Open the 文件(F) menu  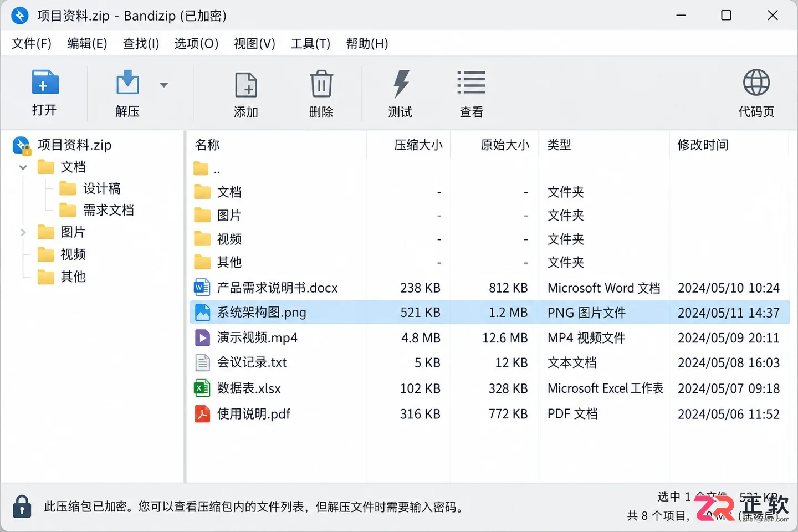click(x=32, y=43)
